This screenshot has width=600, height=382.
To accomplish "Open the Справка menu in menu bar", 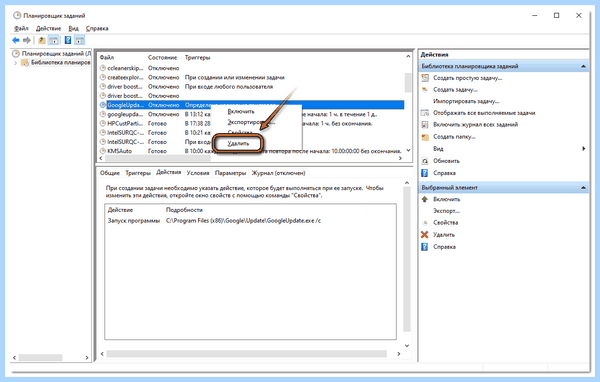I will click(97, 28).
